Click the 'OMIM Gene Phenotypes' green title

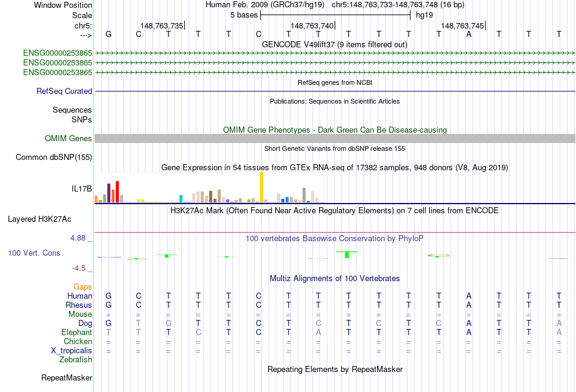335,130
